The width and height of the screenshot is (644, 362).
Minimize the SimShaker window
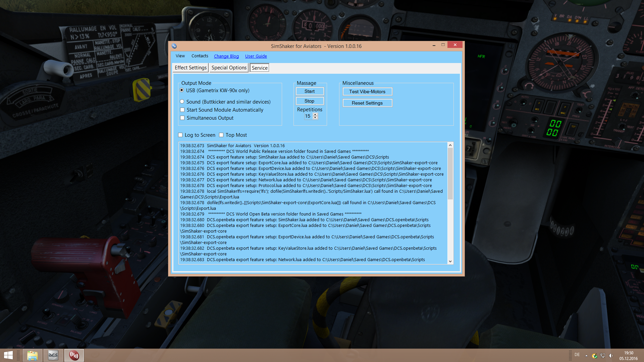pos(434,45)
